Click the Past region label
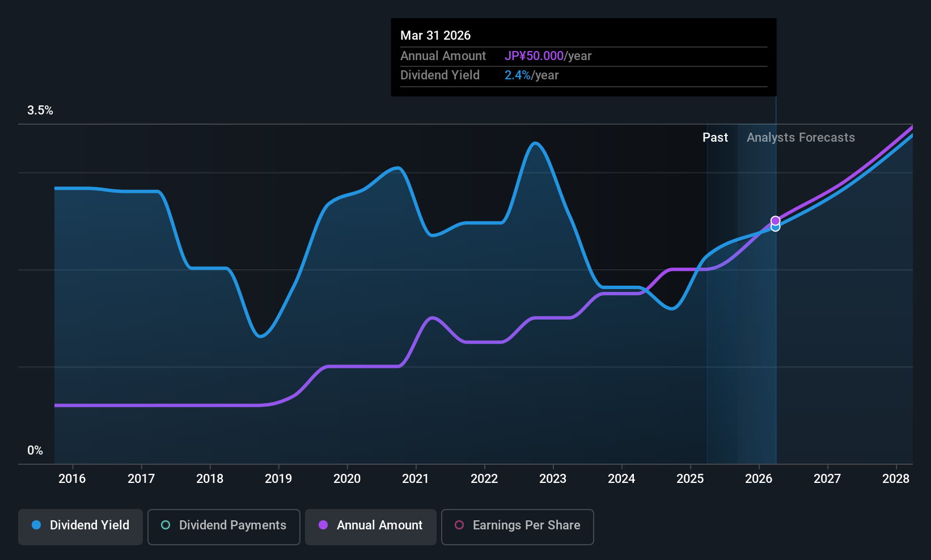Screen dimensions: 931x560 pos(715,138)
